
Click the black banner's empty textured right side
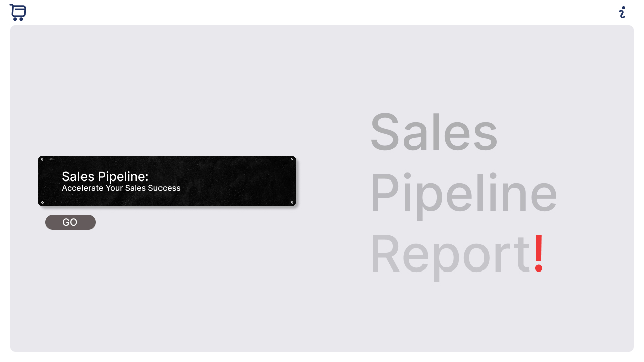click(x=242, y=181)
